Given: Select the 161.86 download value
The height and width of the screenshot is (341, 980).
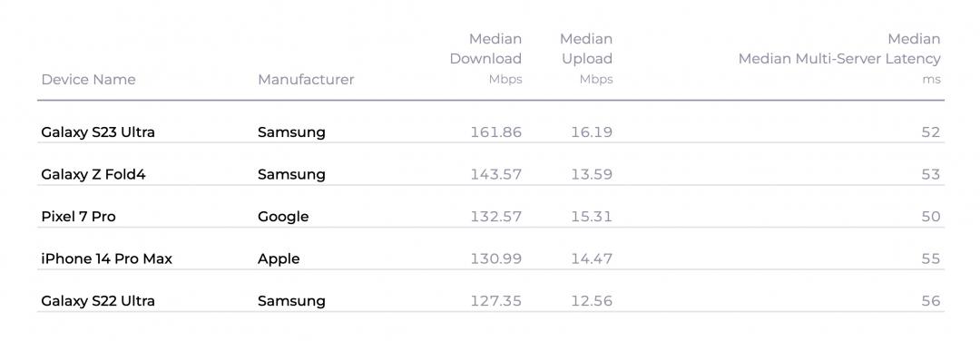Looking at the screenshot, I should coord(495,132).
